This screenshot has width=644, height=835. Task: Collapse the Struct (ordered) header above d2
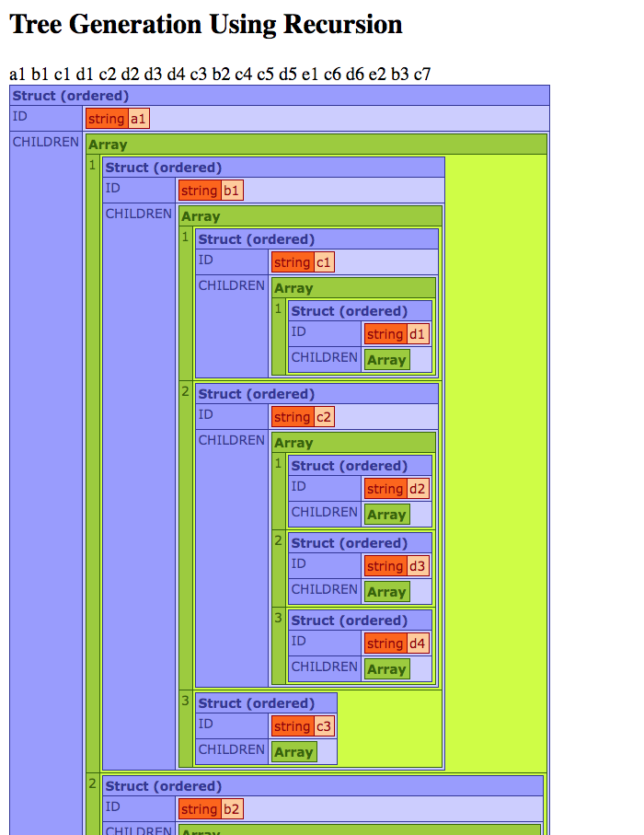(x=360, y=466)
